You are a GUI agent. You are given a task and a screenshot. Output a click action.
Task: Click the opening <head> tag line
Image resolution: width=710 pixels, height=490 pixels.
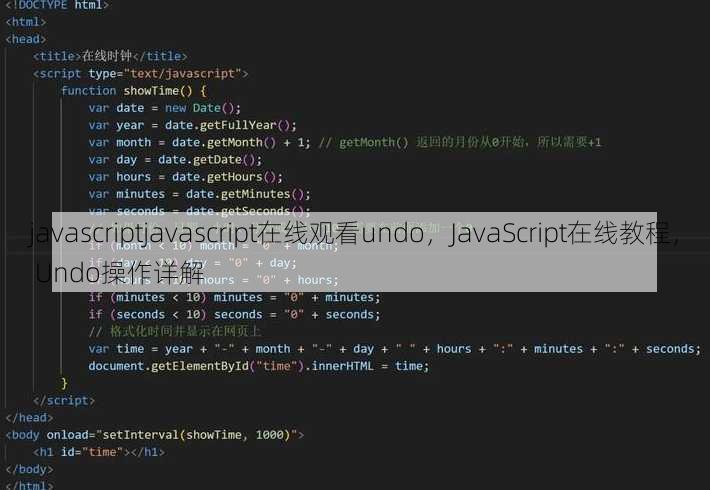click(26, 39)
